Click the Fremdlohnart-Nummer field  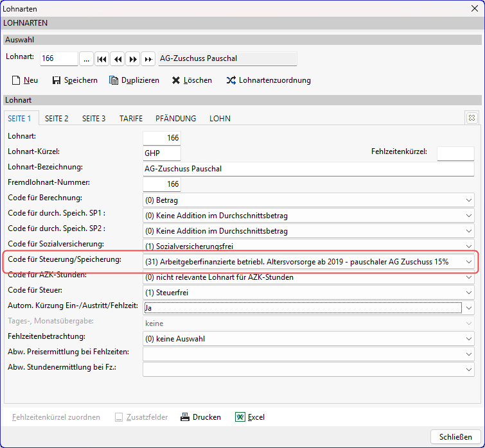tap(162, 184)
